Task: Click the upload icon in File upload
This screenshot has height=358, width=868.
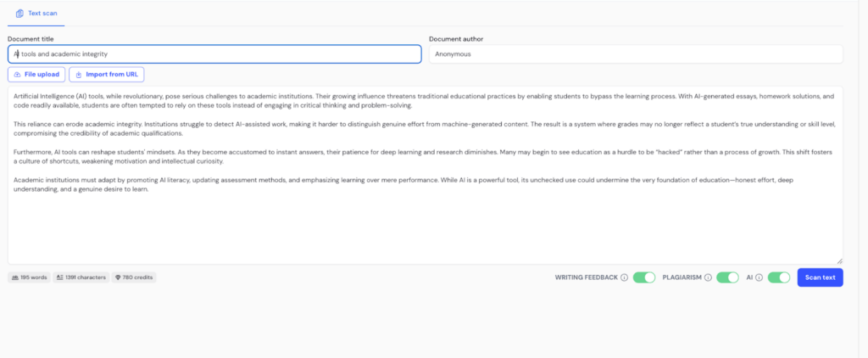Action: 17,75
